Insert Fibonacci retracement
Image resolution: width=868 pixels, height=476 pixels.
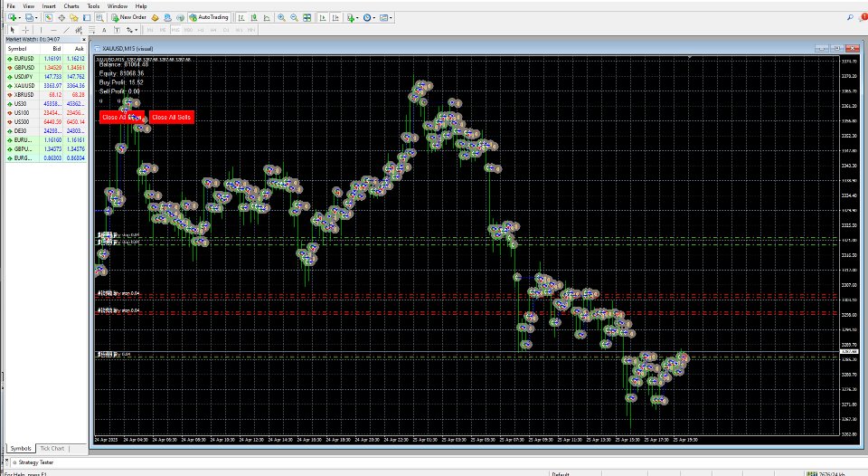pyautogui.click(x=92, y=30)
